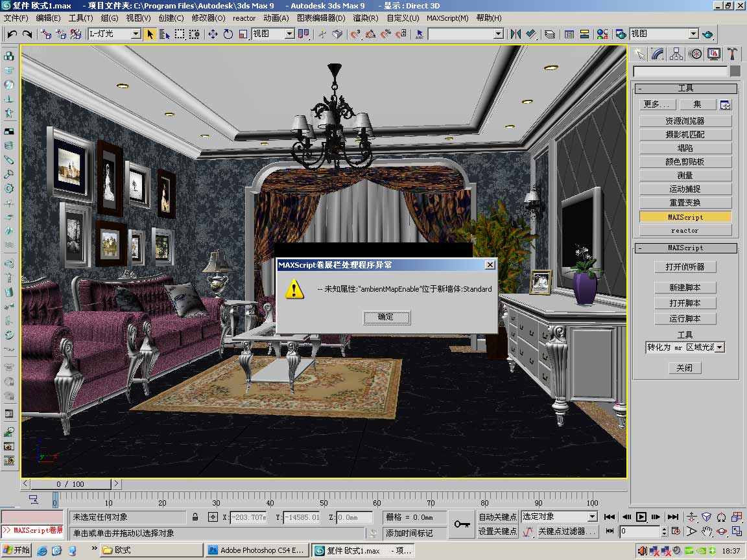Toggle Key Mode in playback controls
Viewport: 747px width, 560px height.
click(x=610, y=531)
